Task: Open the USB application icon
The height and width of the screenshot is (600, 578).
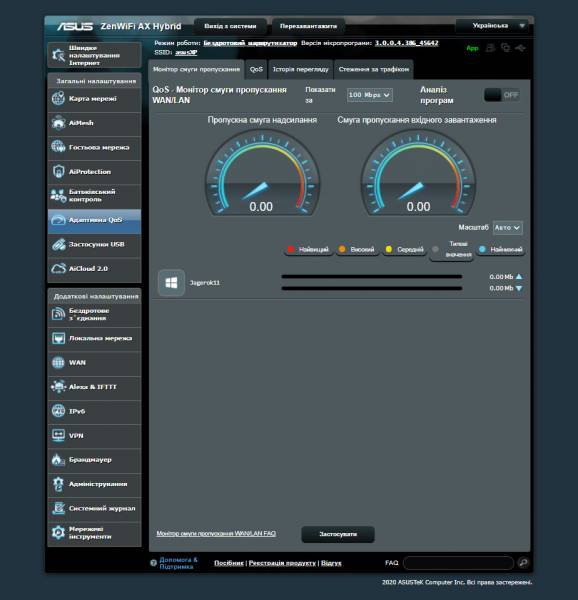Action: (58, 244)
